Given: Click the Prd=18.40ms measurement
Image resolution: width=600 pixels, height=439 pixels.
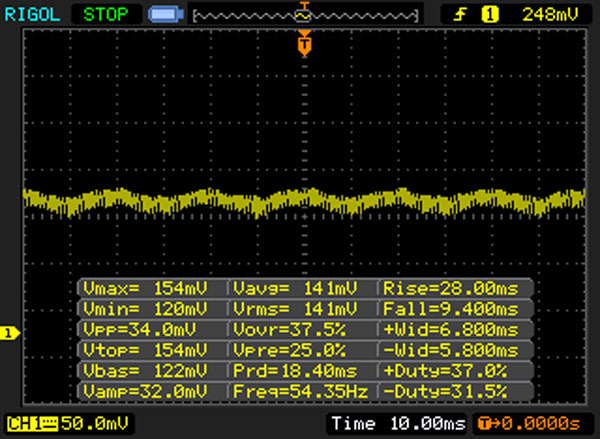Looking at the screenshot, I should [x=295, y=371].
